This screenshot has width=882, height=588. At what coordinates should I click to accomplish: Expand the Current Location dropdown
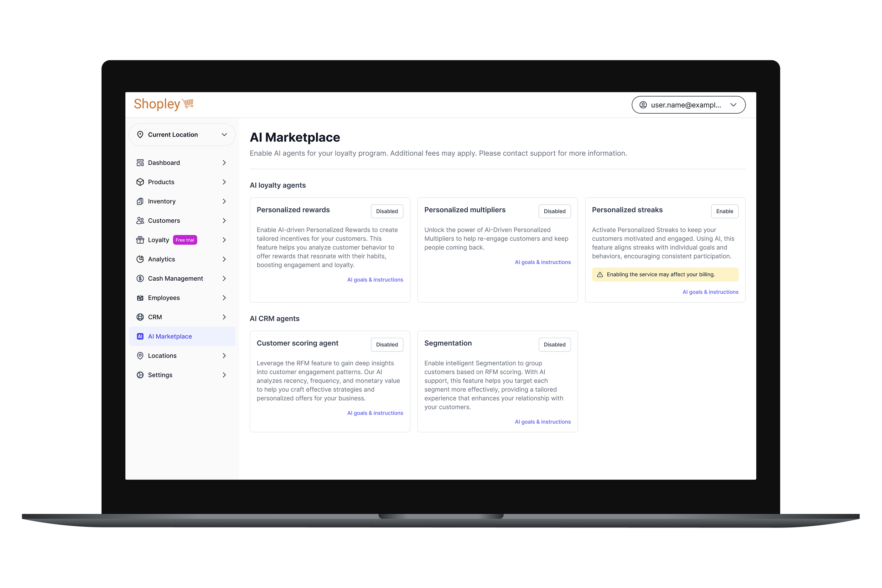point(182,134)
